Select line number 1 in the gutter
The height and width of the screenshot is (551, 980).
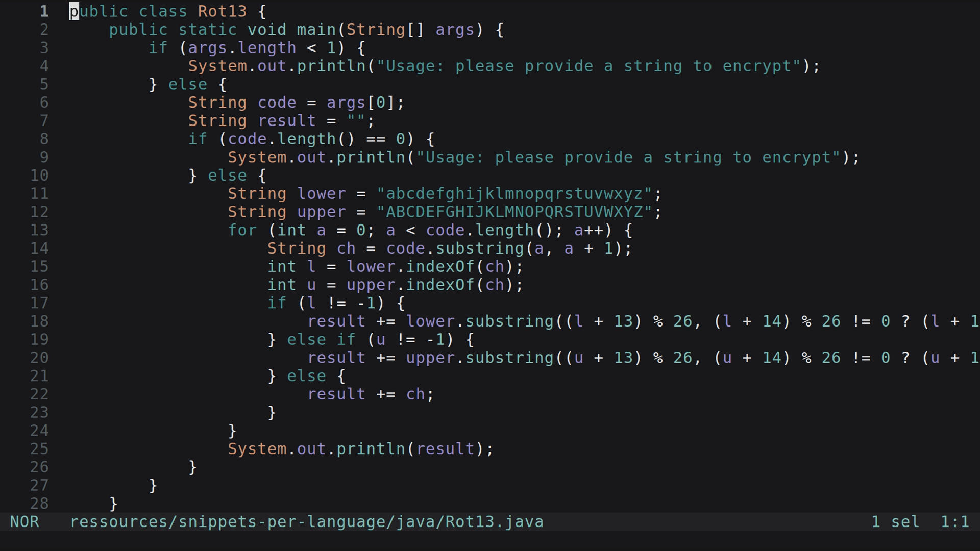click(43, 11)
